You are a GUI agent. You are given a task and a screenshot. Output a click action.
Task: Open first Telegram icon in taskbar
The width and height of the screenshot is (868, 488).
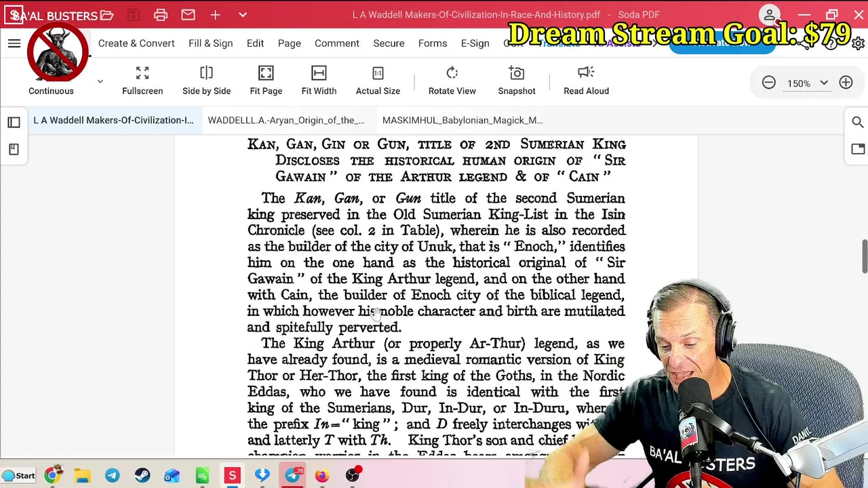[113, 475]
